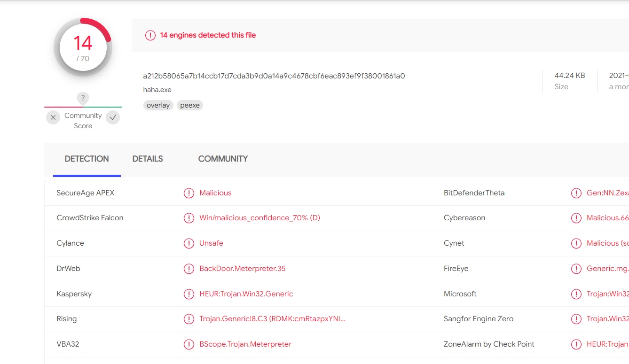Click warning icon next to SecureAge APEX Malicious

click(189, 193)
